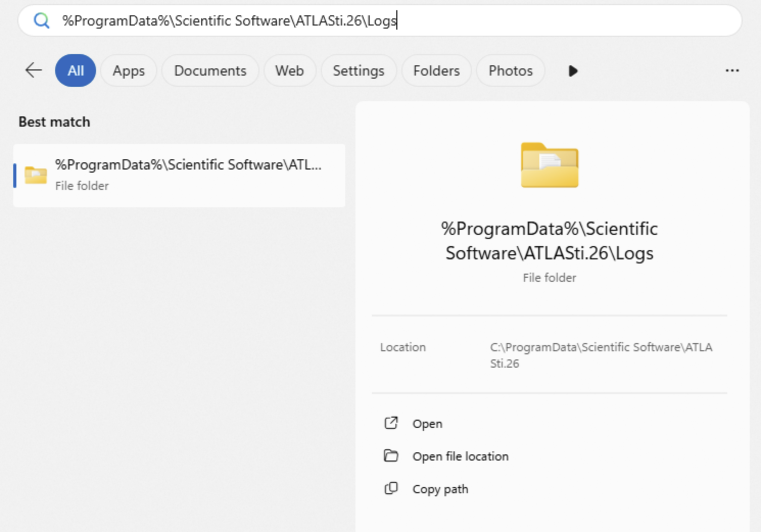The height and width of the screenshot is (532, 761).
Task: Click the search magnifier icon
Action: click(41, 20)
